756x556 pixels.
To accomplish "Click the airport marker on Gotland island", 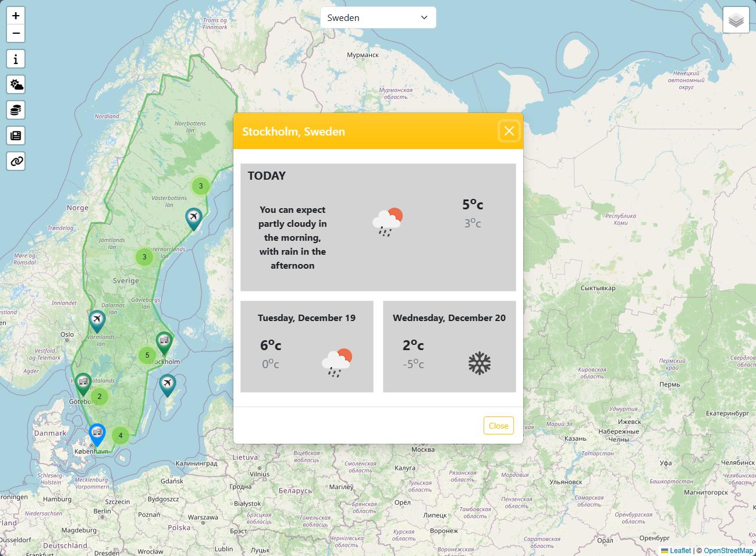I will click(168, 384).
